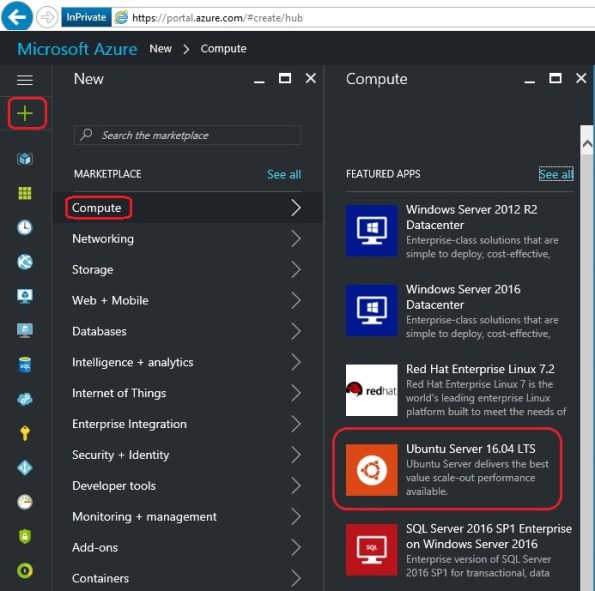Click Microsoft Azure logo text
Image resolution: width=595 pixels, height=591 pixels.
pos(77,49)
